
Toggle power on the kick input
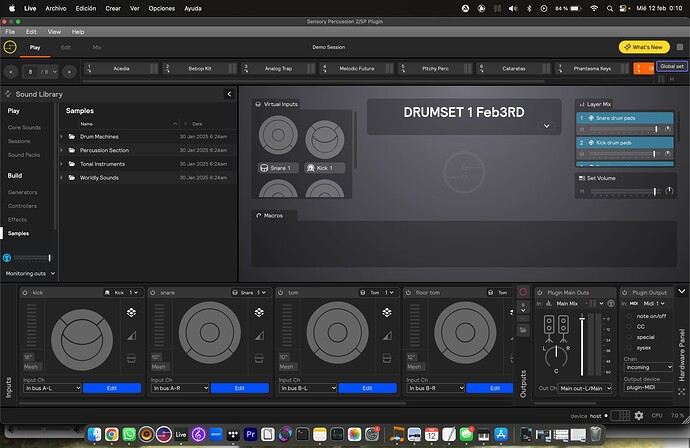click(25, 292)
